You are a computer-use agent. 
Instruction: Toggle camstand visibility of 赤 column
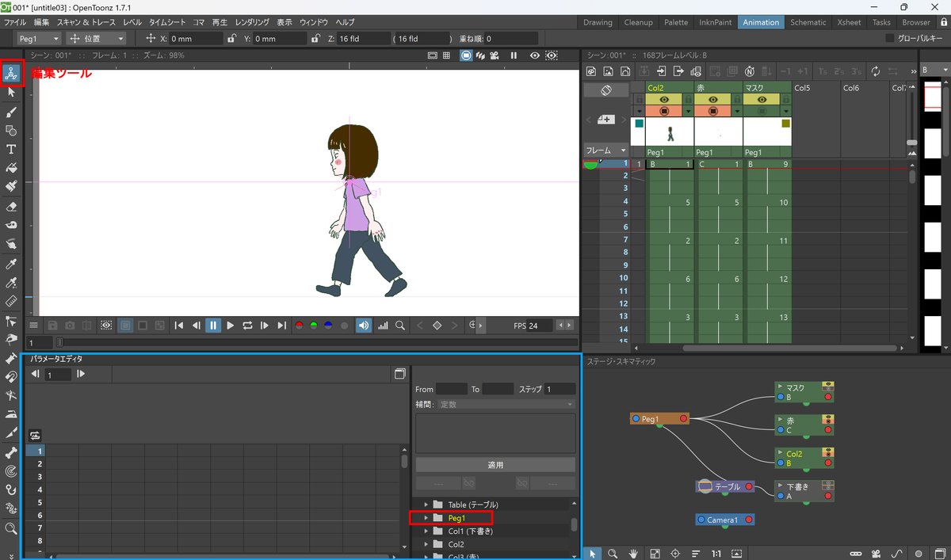click(x=713, y=111)
